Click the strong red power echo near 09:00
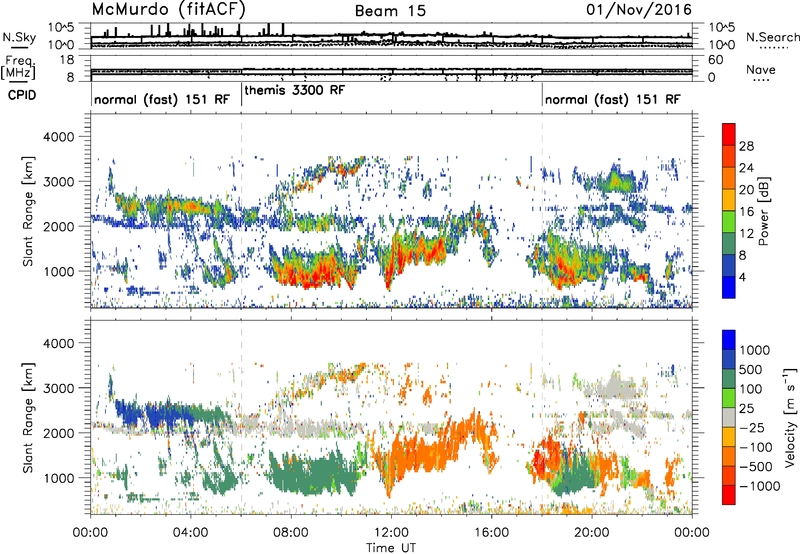This screenshot has height=554, width=800. (x=311, y=275)
